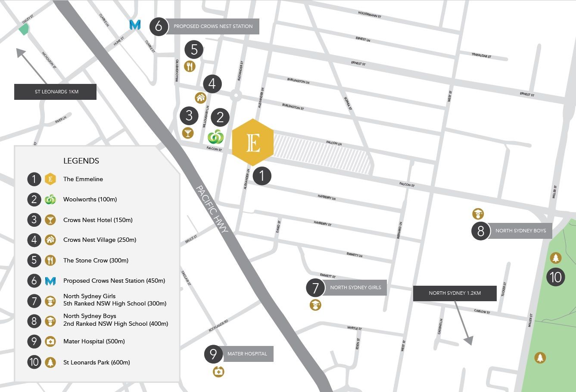Click the green shape near Oxley St
The image size is (576, 392).
click(x=23, y=29)
